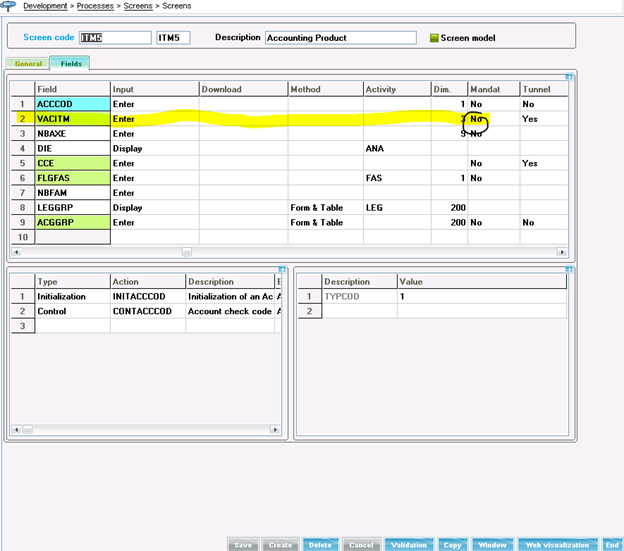The height and width of the screenshot is (551, 624).
Task: Switch to the General tab
Action: click(x=28, y=63)
